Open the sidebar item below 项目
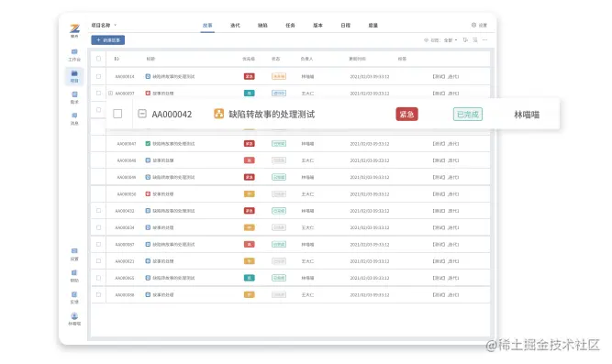The image size is (612, 364). pyautogui.click(x=74, y=97)
